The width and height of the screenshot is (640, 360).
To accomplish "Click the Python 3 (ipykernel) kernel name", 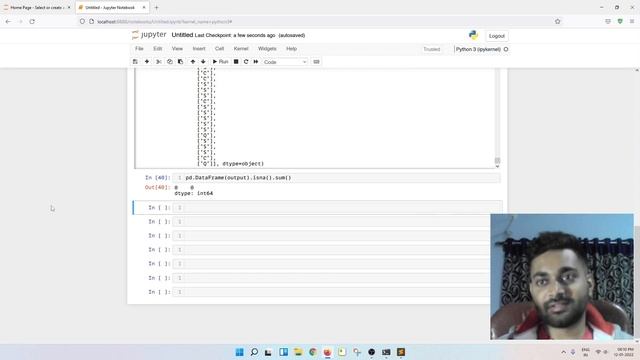I will pyautogui.click(x=478, y=49).
